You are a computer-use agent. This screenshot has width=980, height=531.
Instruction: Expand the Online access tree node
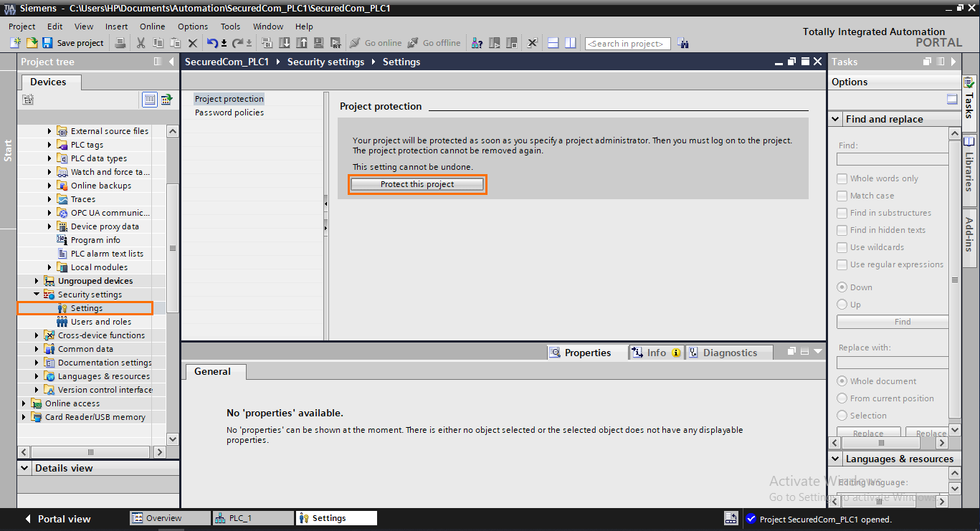click(24, 403)
